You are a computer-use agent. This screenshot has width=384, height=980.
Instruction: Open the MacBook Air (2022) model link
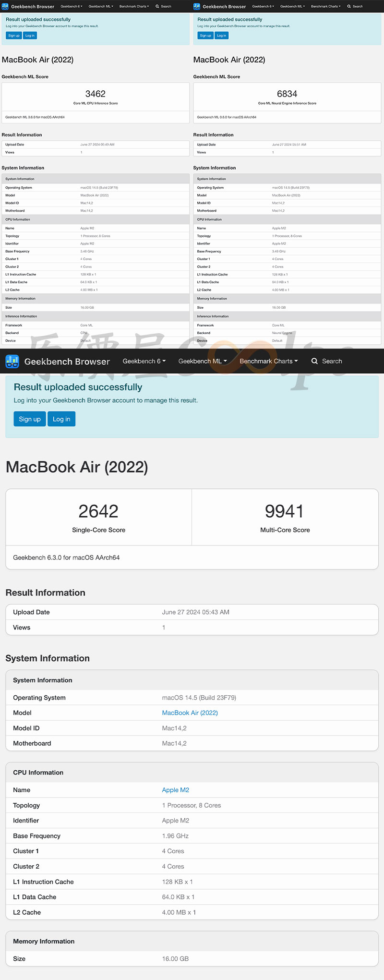(x=190, y=713)
